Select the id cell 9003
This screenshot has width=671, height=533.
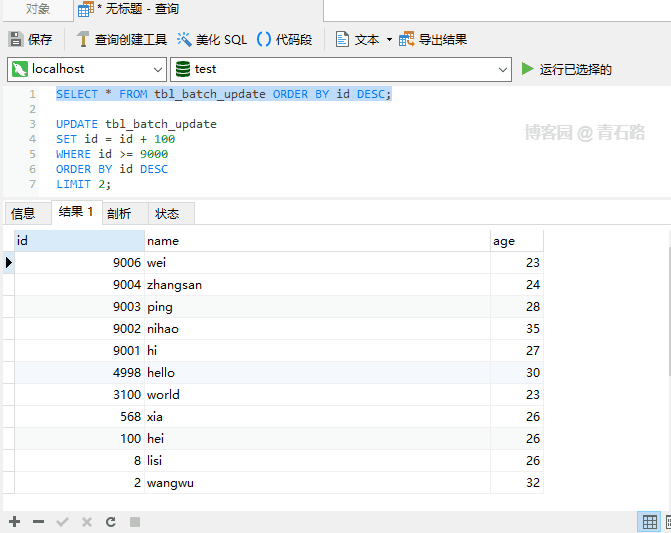click(x=80, y=307)
